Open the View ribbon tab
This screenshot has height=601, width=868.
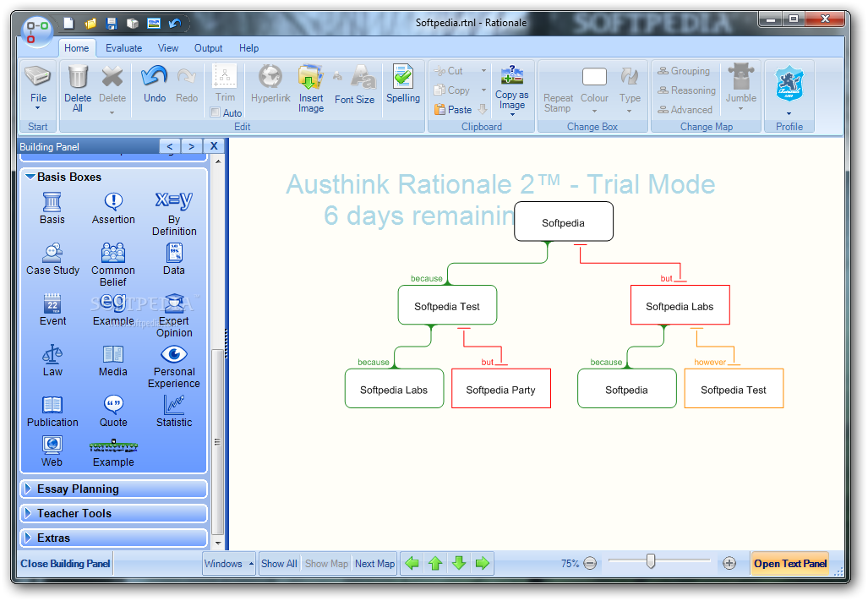[167, 48]
